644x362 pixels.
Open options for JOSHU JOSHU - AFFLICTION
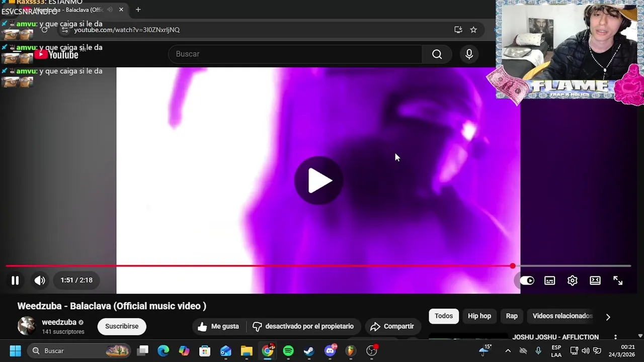615,337
